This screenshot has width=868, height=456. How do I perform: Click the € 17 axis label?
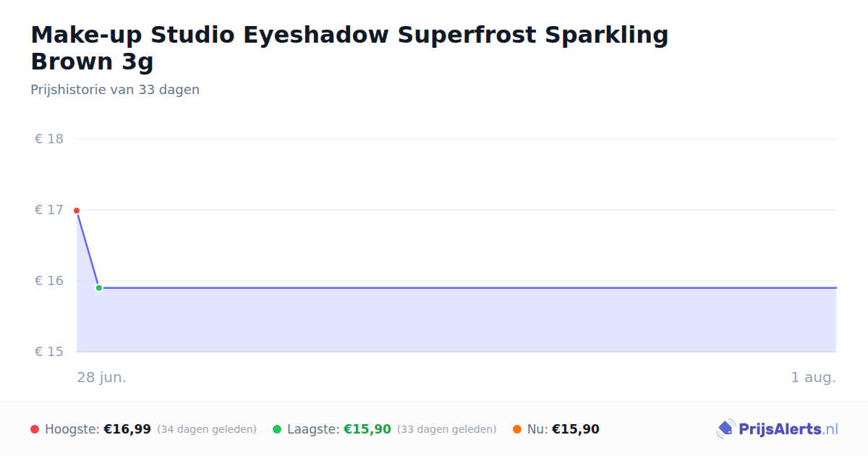pos(49,210)
